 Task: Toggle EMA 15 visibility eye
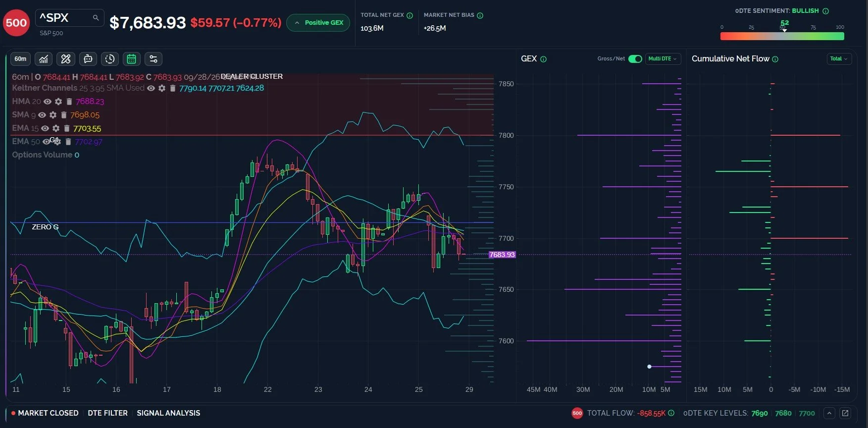(x=45, y=128)
